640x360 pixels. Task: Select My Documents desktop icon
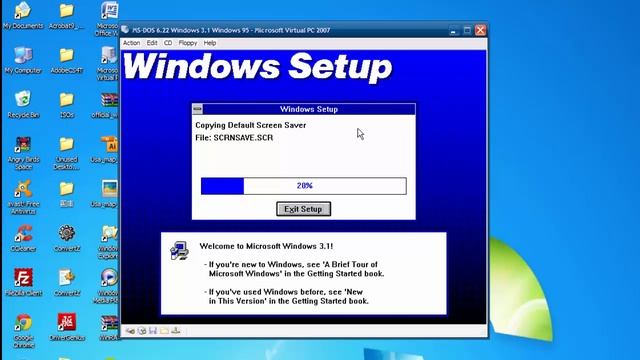click(23, 16)
